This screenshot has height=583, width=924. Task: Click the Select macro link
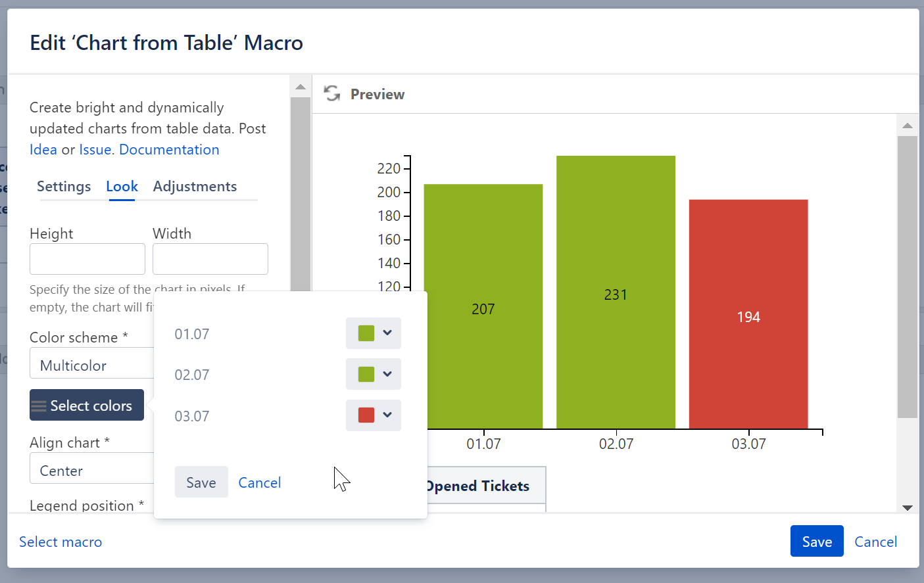click(61, 542)
